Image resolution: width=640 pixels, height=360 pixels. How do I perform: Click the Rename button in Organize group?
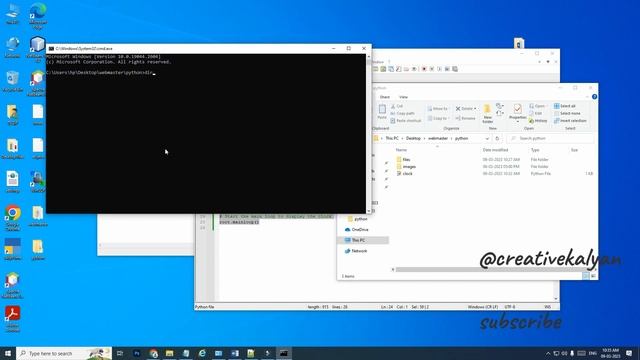465,118
